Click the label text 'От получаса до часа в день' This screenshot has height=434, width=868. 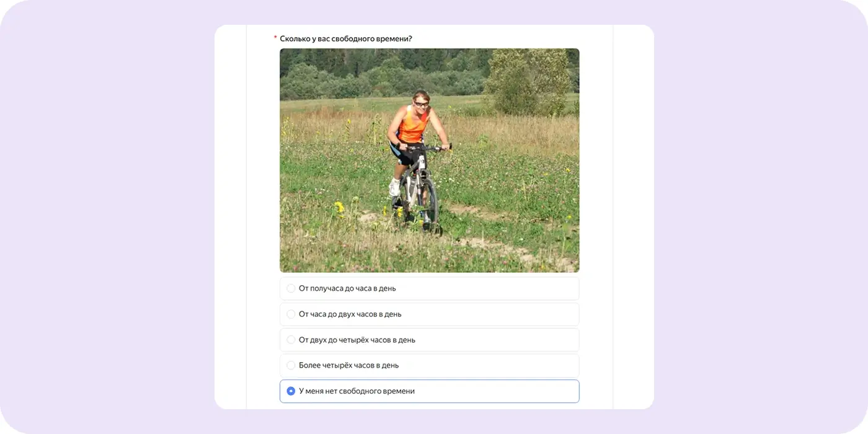pos(347,288)
